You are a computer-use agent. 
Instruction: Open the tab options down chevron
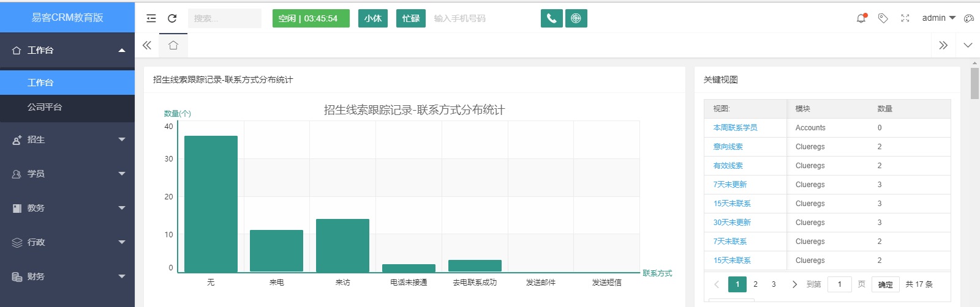point(968,45)
